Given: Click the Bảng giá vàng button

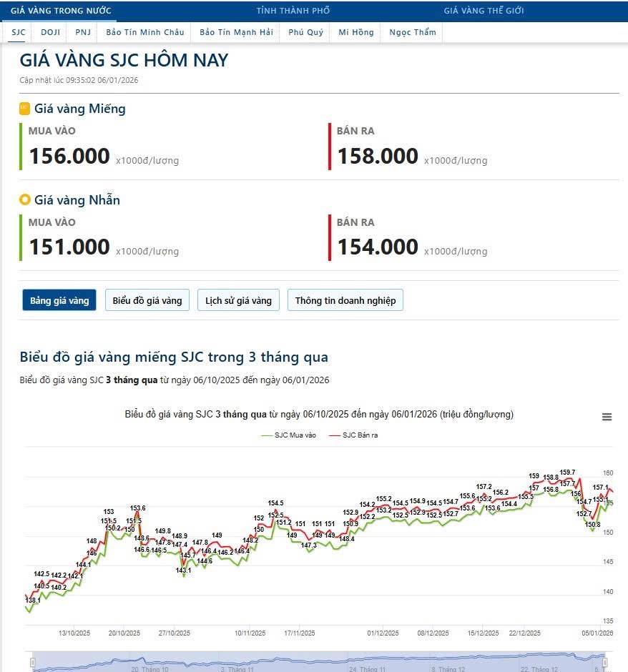Looking at the screenshot, I should 59,300.
